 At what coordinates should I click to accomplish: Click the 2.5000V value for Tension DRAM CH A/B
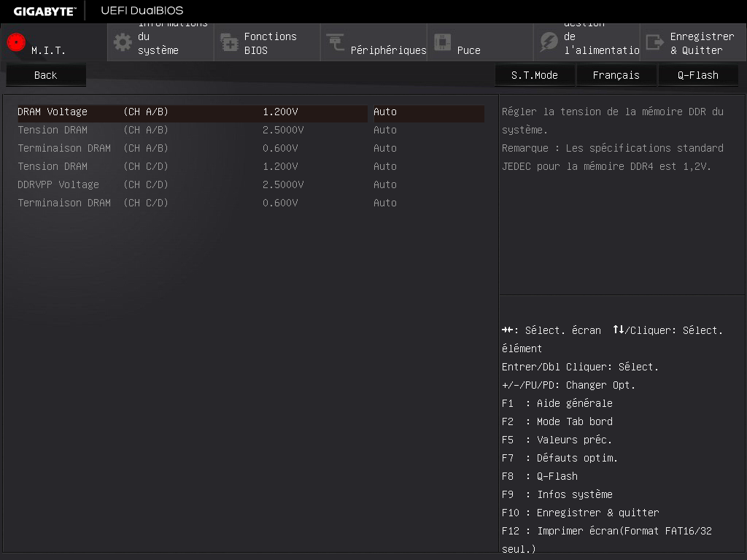click(283, 130)
